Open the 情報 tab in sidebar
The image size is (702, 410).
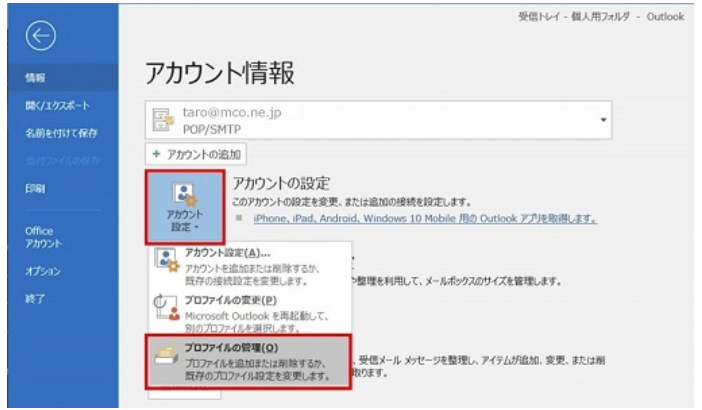(x=63, y=78)
